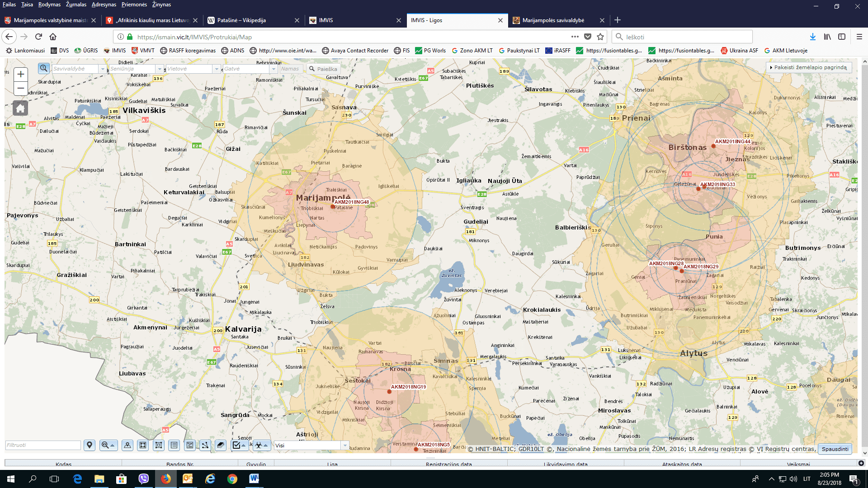This screenshot has height=488, width=868.
Task: Open the ADNS bookmark link
Action: [233, 51]
